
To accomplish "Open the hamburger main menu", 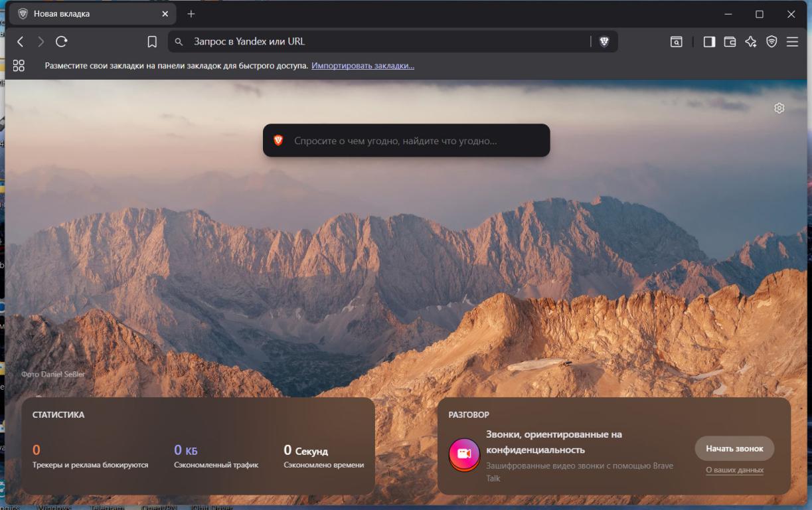I will [792, 42].
